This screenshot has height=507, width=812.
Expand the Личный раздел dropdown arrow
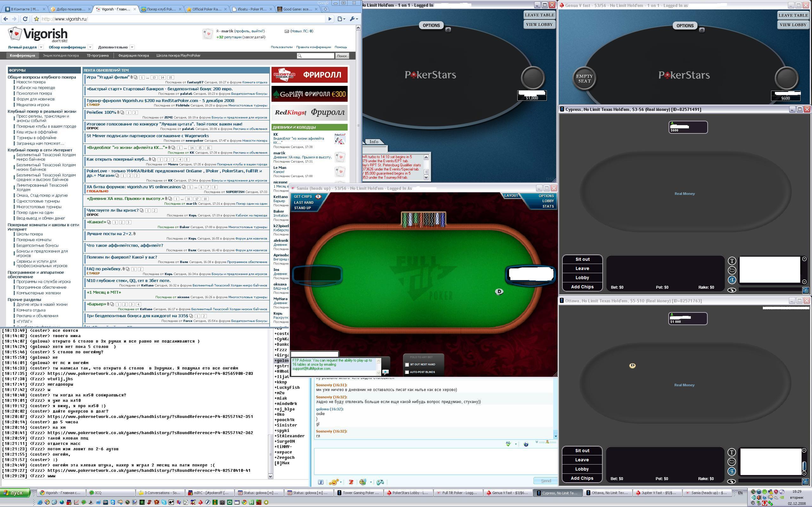(x=41, y=47)
